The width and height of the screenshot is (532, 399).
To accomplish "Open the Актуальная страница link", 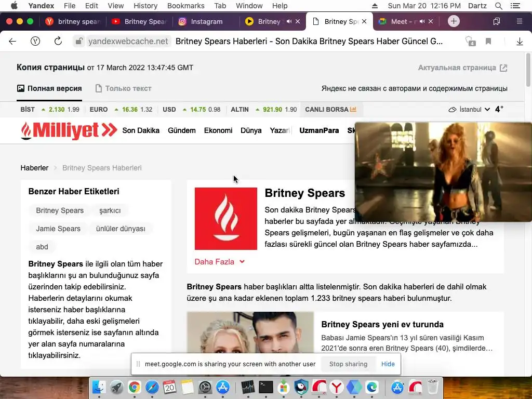I will click(x=462, y=68).
